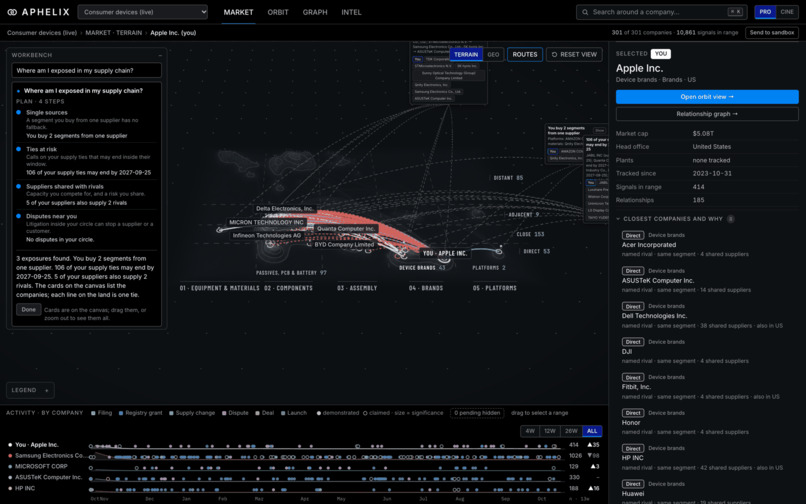Click the Search around a company field
This screenshot has height=504, width=806.
[x=661, y=12]
